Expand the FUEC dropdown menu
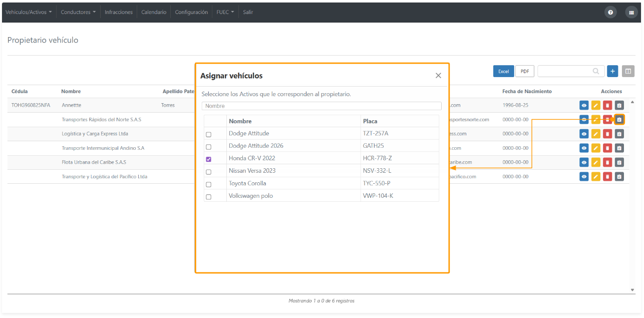 (225, 12)
